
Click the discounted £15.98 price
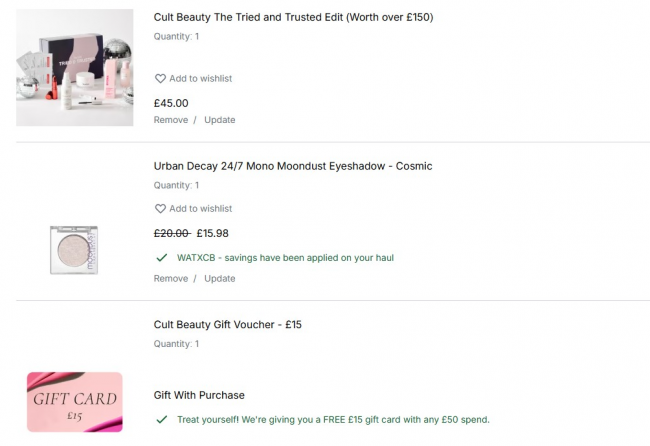212,233
